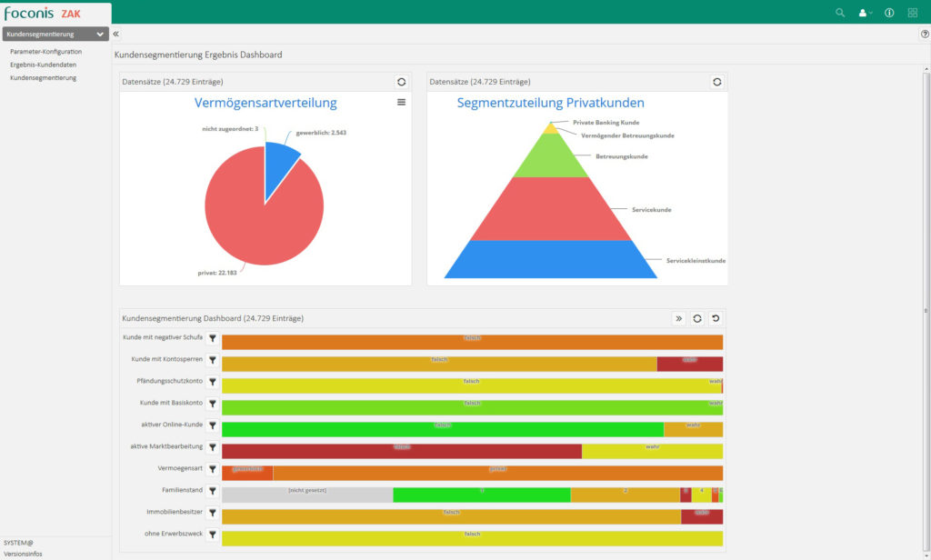Screen dimensions: 931x560
Task: Filter by Vermoegensart
Action: [x=212, y=470]
